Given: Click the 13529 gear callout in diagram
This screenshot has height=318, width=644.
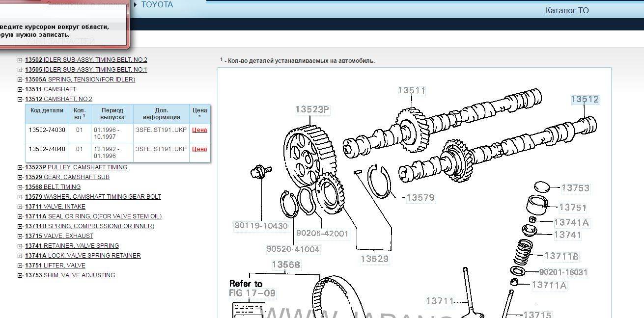Looking at the screenshot, I should coord(374,259).
